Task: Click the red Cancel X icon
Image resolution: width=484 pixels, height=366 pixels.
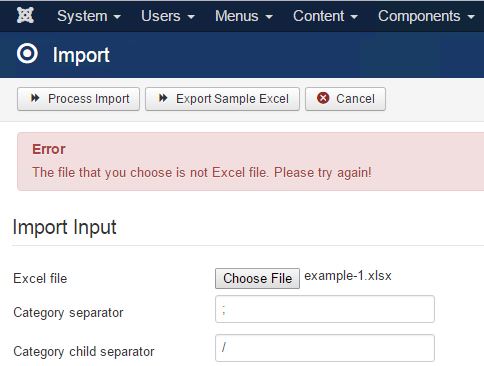Action: 323,98
